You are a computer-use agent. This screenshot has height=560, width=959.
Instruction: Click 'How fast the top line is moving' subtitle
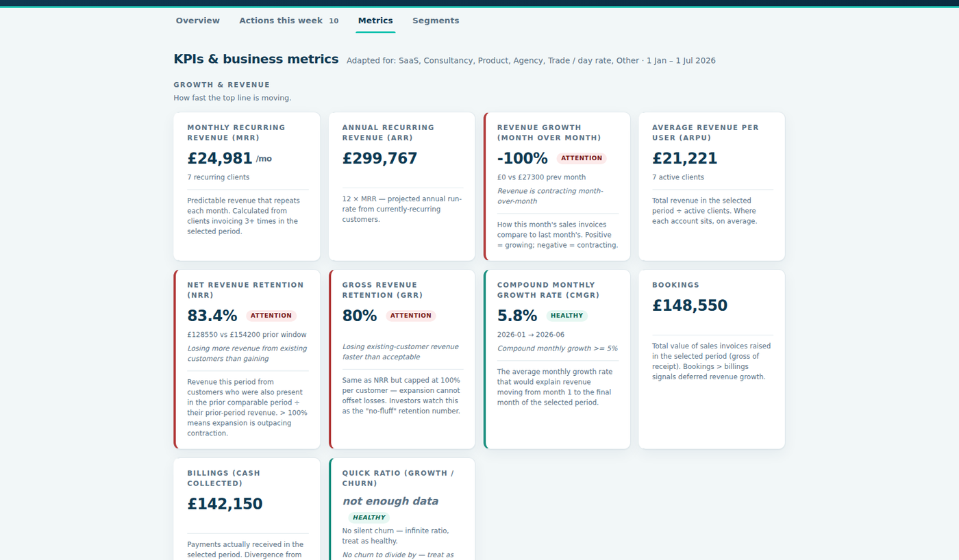[x=232, y=98]
